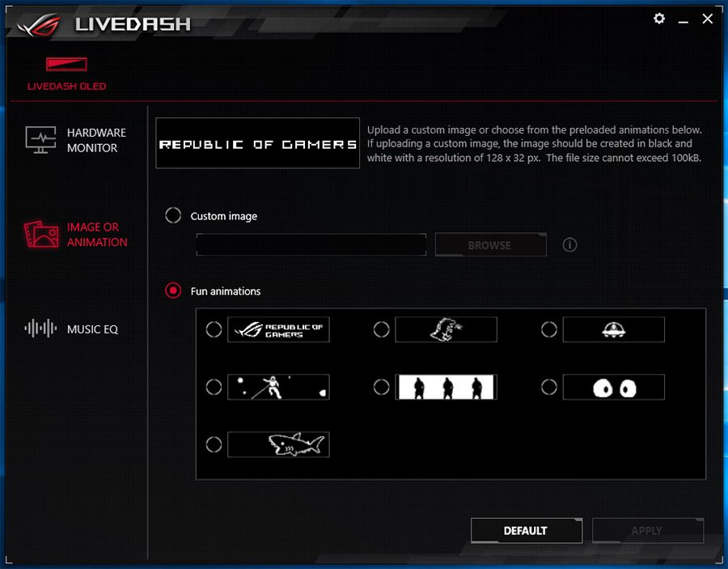Click the Republic of Gamers preview banner
728x569 pixels.
point(258,143)
